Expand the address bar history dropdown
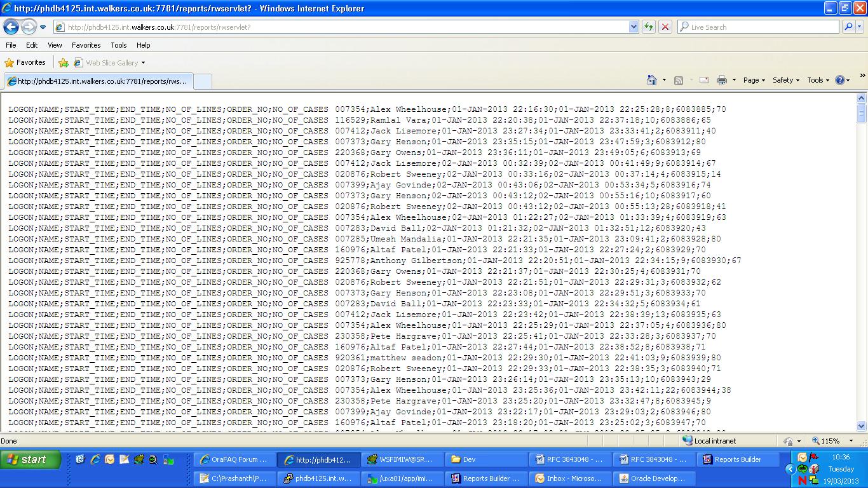 [634, 27]
